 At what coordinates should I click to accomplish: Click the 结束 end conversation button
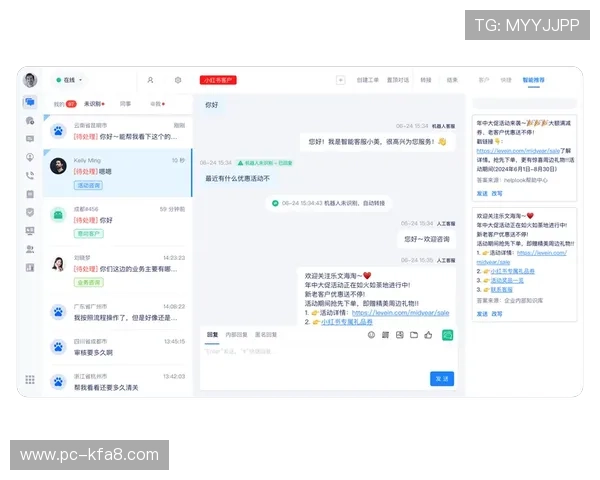click(452, 80)
